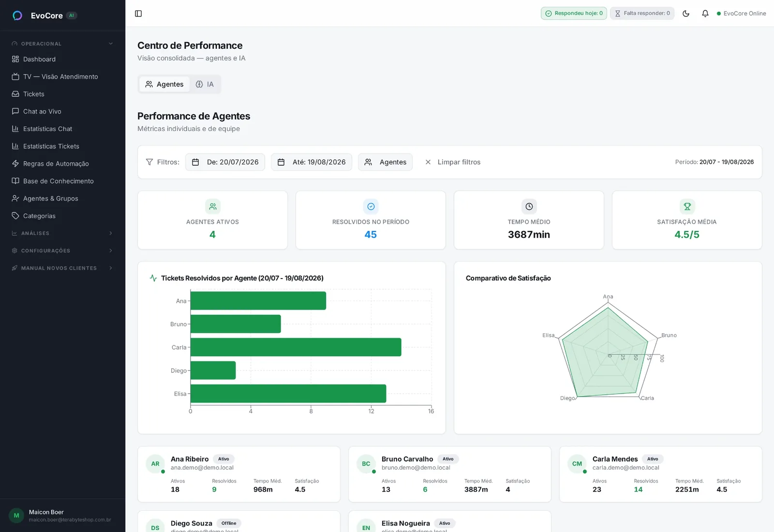Switch to dark mode with moon icon
774x532 pixels.
click(686, 14)
